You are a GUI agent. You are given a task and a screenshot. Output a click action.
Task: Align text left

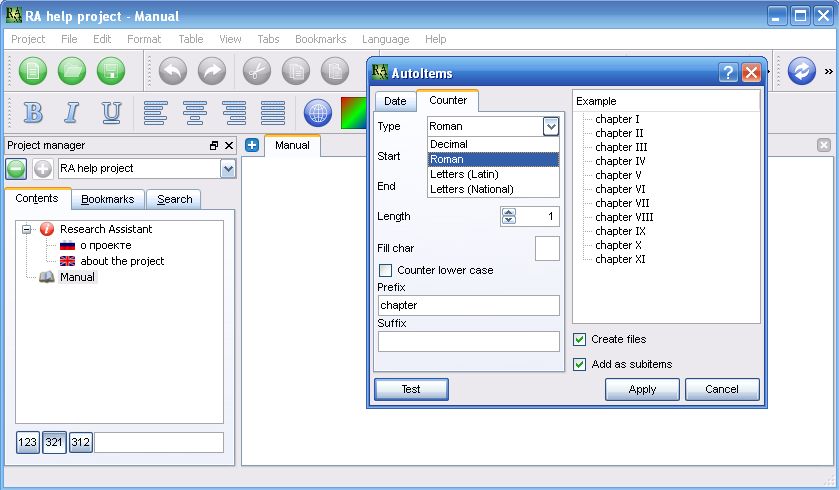pyautogui.click(x=156, y=113)
